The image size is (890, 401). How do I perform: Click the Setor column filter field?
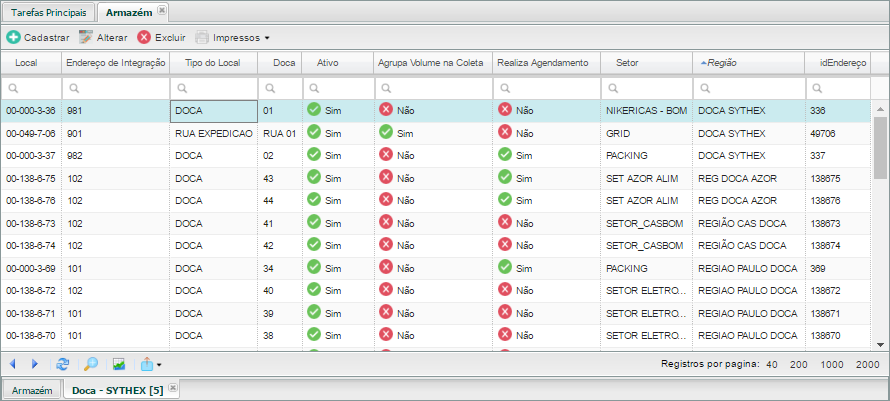point(646,88)
